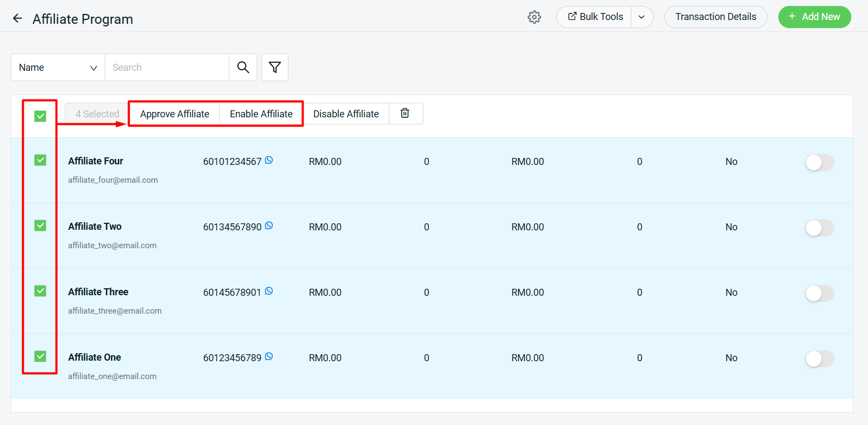Click into the Search text field
Screen dimensions: 868x425
tap(167, 68)
